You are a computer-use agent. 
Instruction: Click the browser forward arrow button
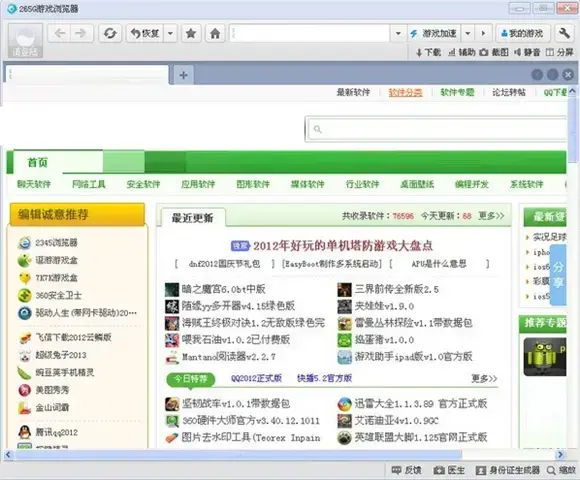pos(81,34)
